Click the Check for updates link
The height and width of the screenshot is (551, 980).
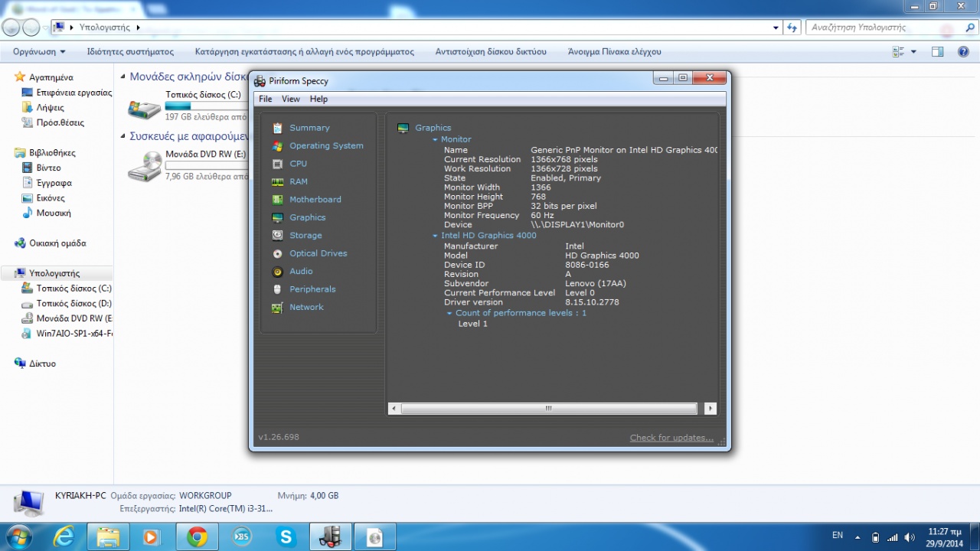671,438
